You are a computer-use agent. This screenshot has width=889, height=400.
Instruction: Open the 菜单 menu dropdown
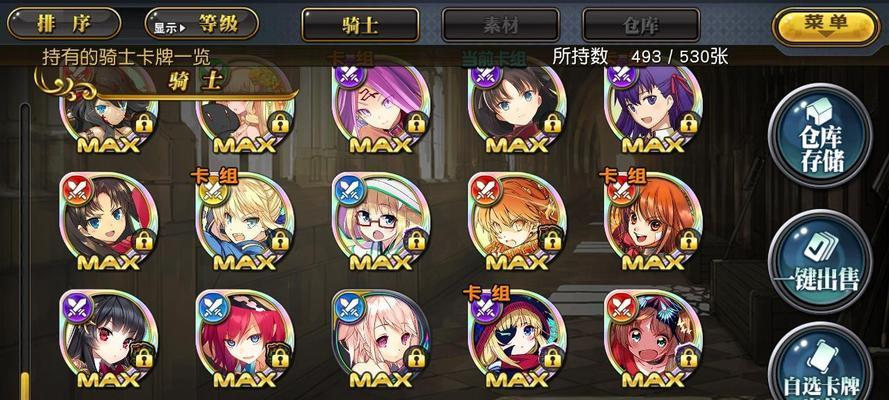point(826,25)
